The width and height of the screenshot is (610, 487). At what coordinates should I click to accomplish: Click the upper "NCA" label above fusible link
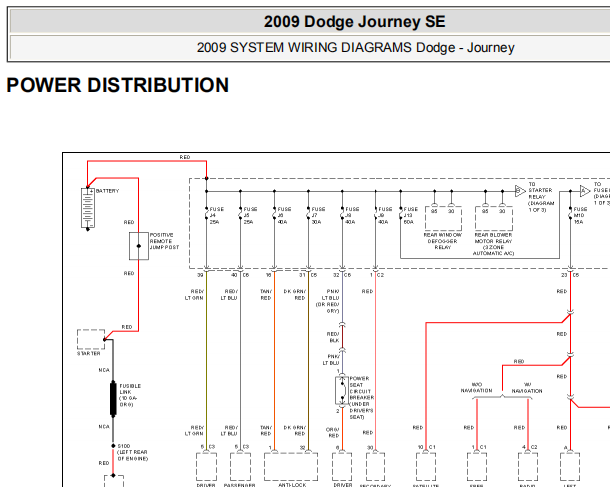[x=104, y=370]
